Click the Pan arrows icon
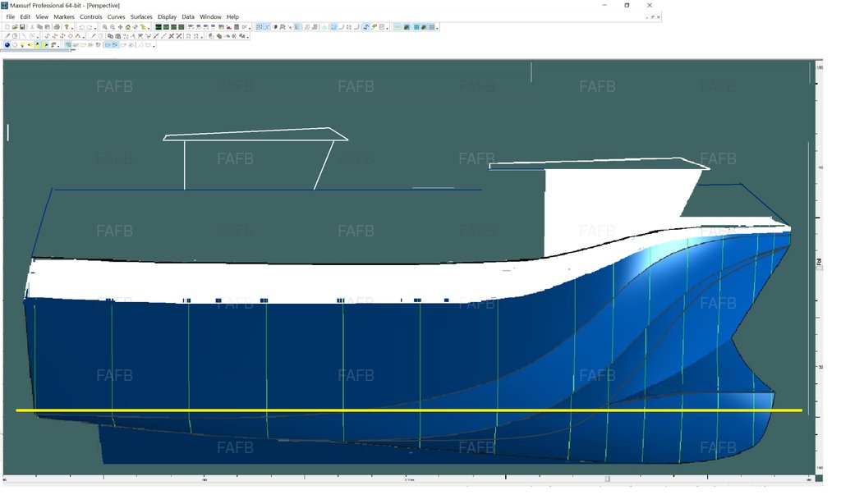The height and width of the screenshot is (504, 841). tap(121, 27)
